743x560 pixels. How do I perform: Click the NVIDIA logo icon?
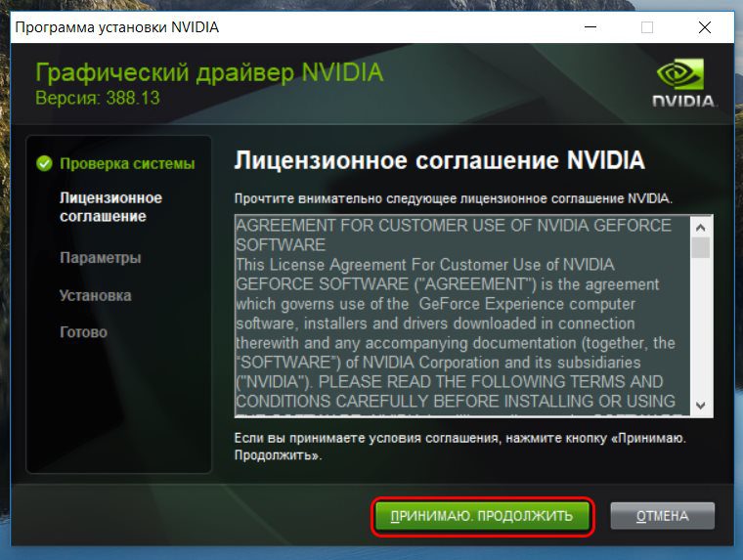click(x=684, y=82)
